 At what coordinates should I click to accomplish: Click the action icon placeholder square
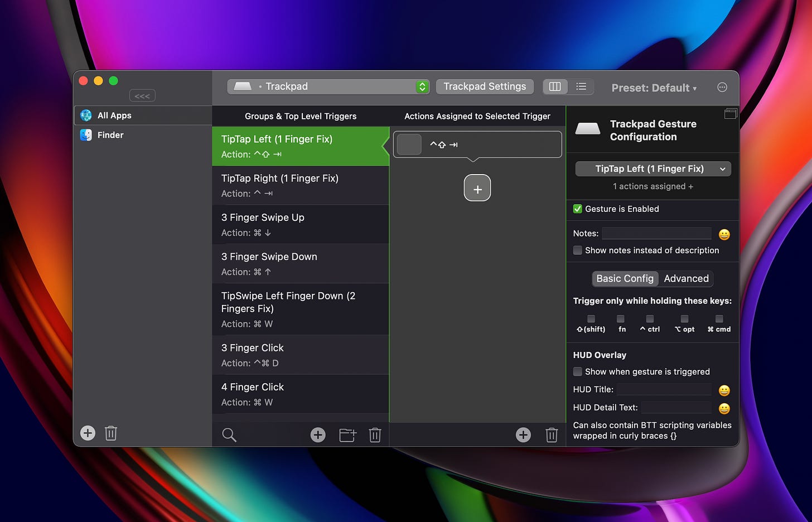[409, 144]
